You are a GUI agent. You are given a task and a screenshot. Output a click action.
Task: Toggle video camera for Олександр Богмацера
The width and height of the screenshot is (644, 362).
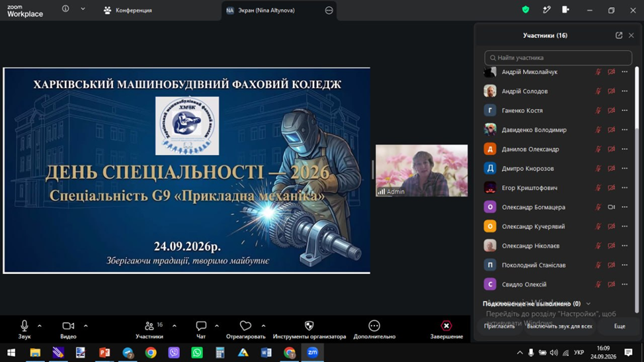click(612, 207)
